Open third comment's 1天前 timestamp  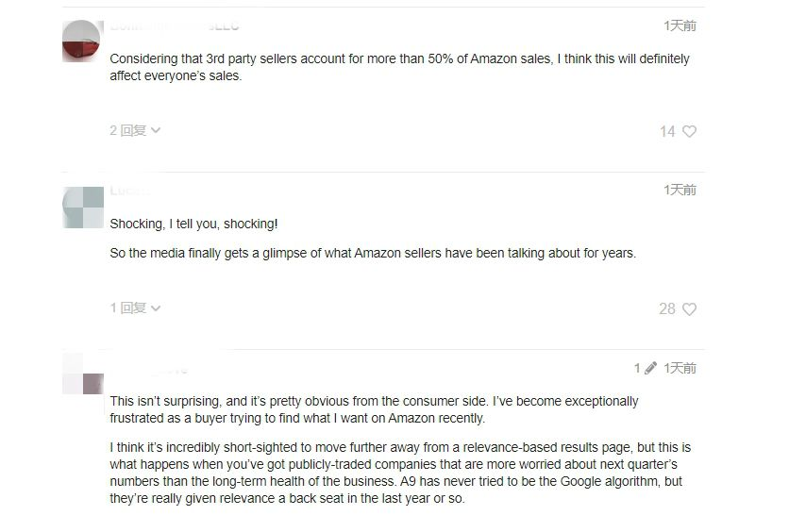pyautogui.click(x=680, y=368)
